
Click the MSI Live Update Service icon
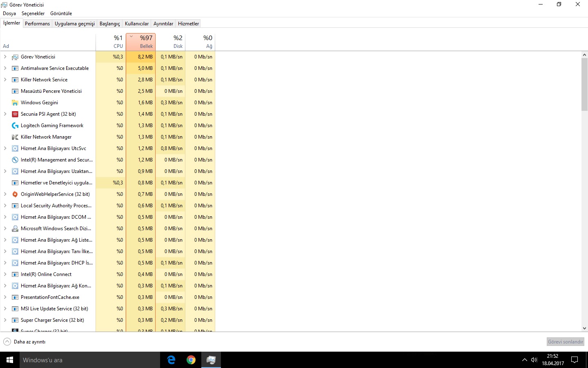(x=15, y=309)
